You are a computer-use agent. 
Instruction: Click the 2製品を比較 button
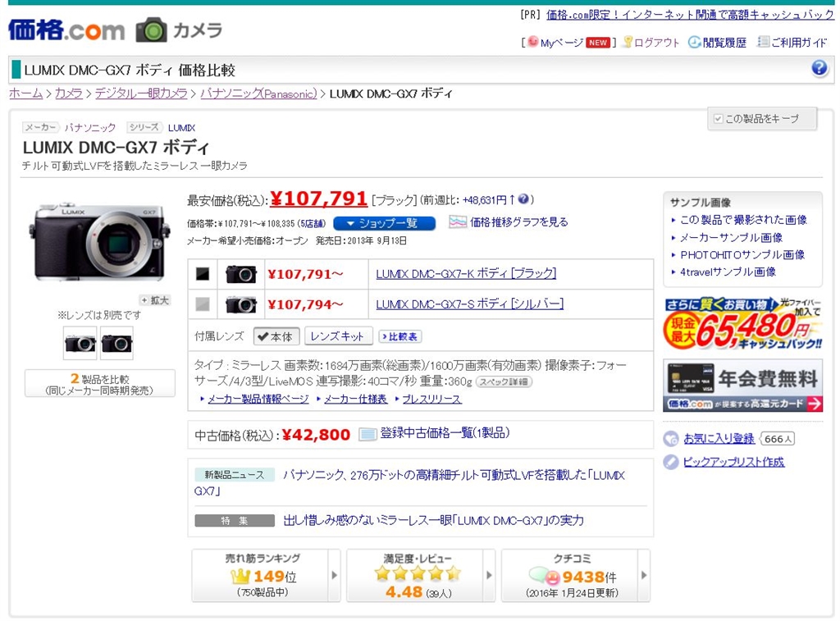point(99,384)
